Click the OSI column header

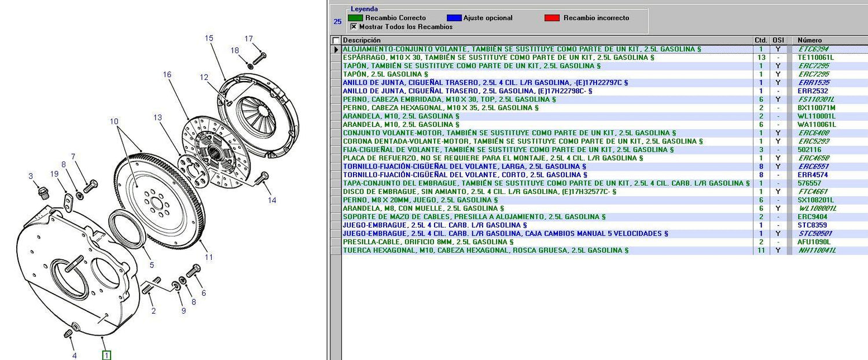tap(778, 41)
